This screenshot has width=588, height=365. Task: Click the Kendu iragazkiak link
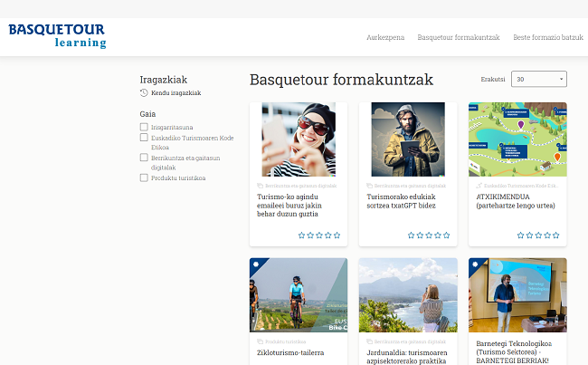tap(175, 92)
